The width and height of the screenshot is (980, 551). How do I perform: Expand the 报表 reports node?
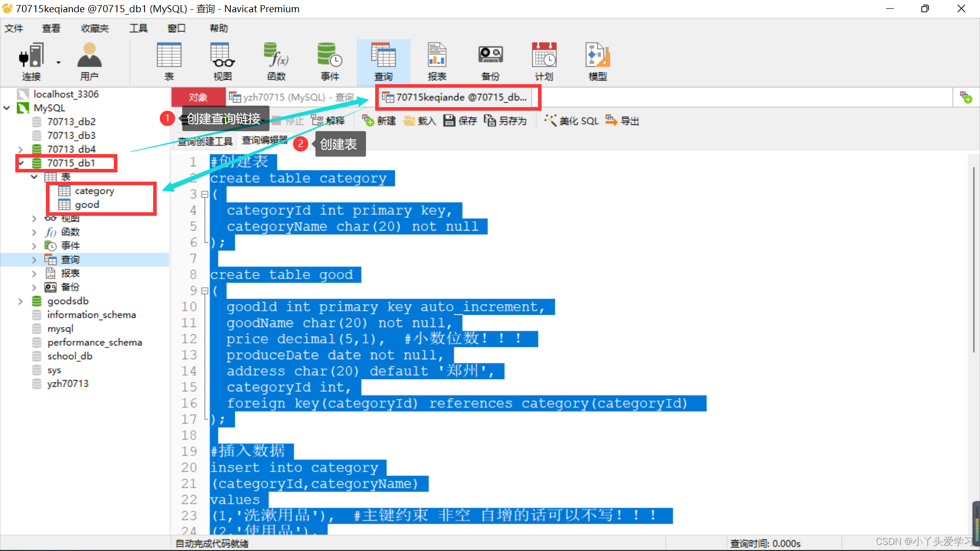click(34, 273)
